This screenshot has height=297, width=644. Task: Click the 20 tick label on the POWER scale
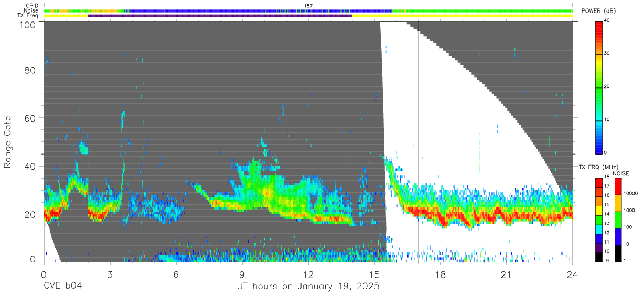607,86
